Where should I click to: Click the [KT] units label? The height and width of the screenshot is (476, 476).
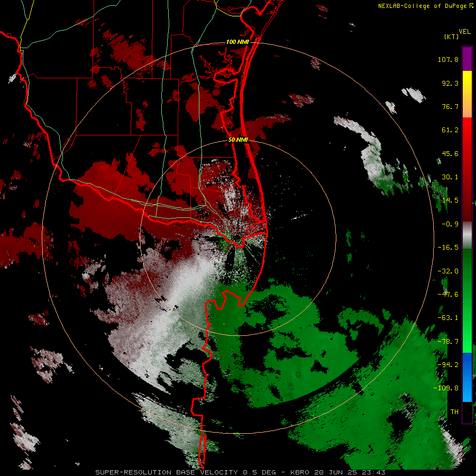click(451, 36)
